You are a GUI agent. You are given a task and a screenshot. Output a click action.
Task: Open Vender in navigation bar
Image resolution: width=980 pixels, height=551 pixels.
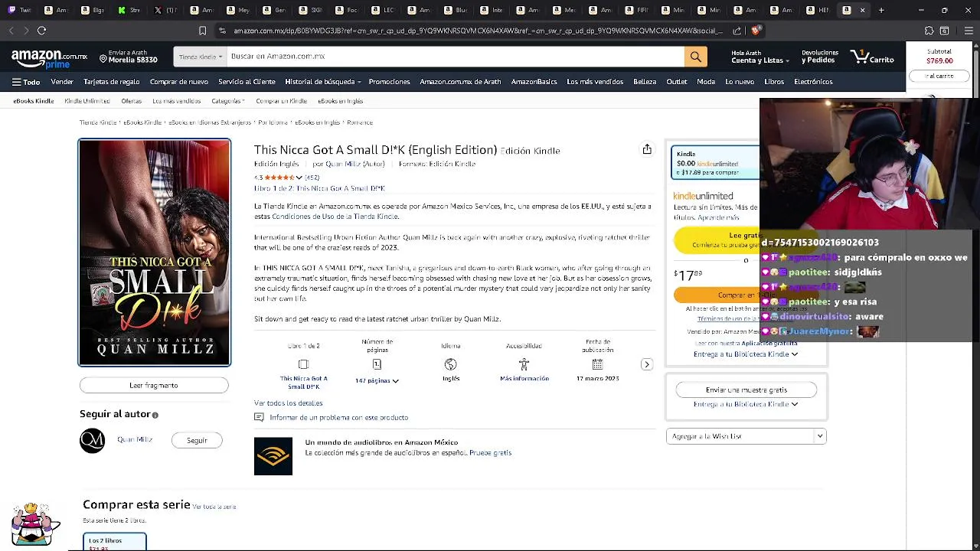pyautogui.click(x=62, y=82)
